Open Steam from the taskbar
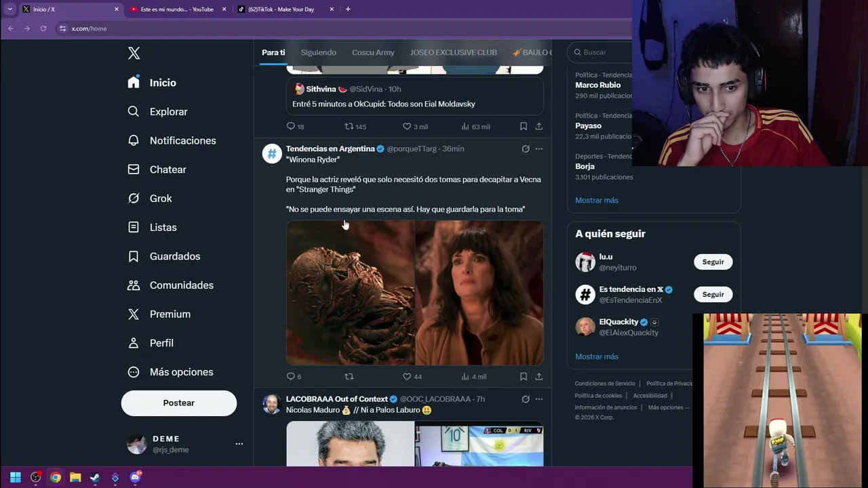 click(x=95, y=477)
